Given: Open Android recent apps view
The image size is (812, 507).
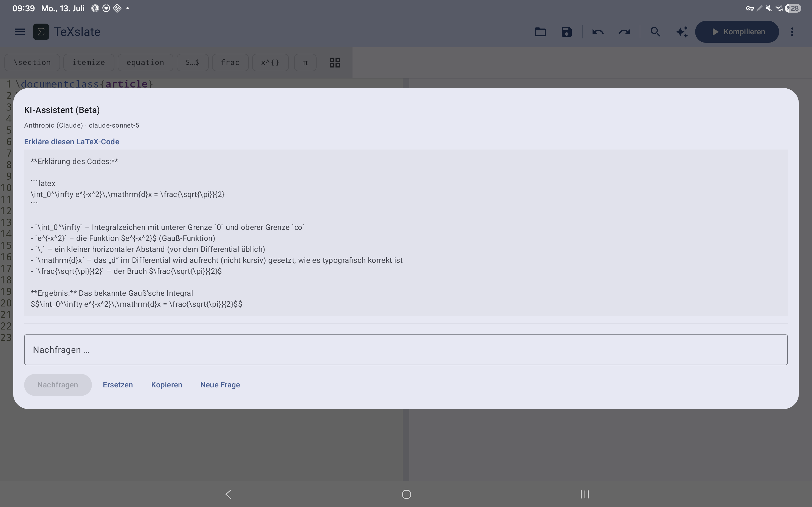Looking at the screenshot, I should coord(585,494).
